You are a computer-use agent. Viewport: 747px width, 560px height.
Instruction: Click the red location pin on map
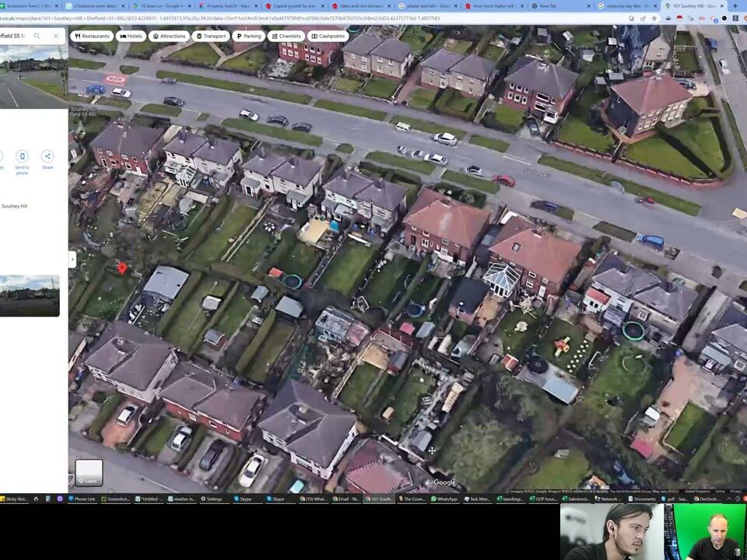pos(121,268)
